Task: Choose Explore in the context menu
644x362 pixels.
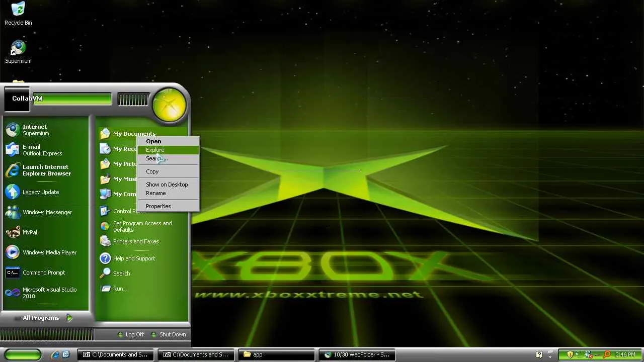Action: tap(168, 150)
